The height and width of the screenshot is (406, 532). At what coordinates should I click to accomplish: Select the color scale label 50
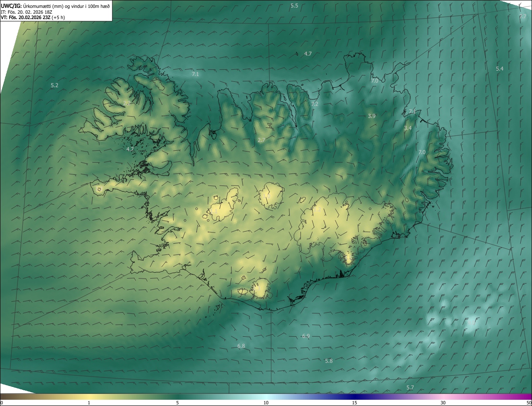pos(529,403)
